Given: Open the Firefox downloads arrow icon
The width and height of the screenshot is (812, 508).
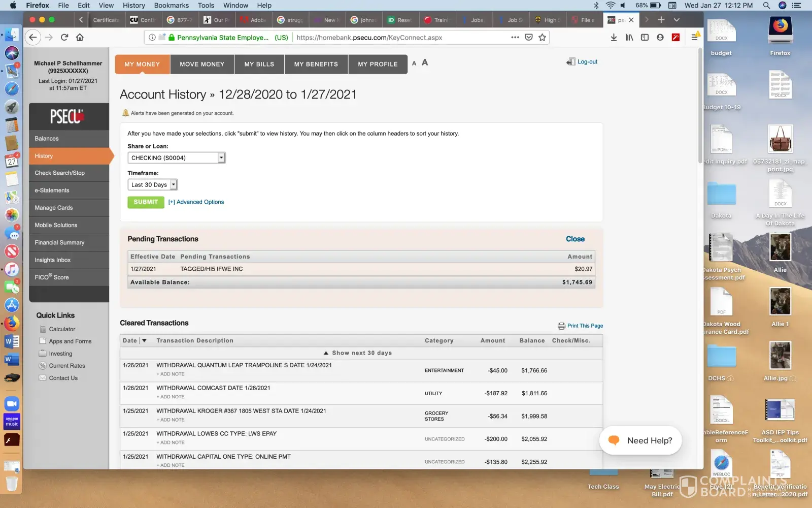Looking at the screenshot, I should [614, 37].
